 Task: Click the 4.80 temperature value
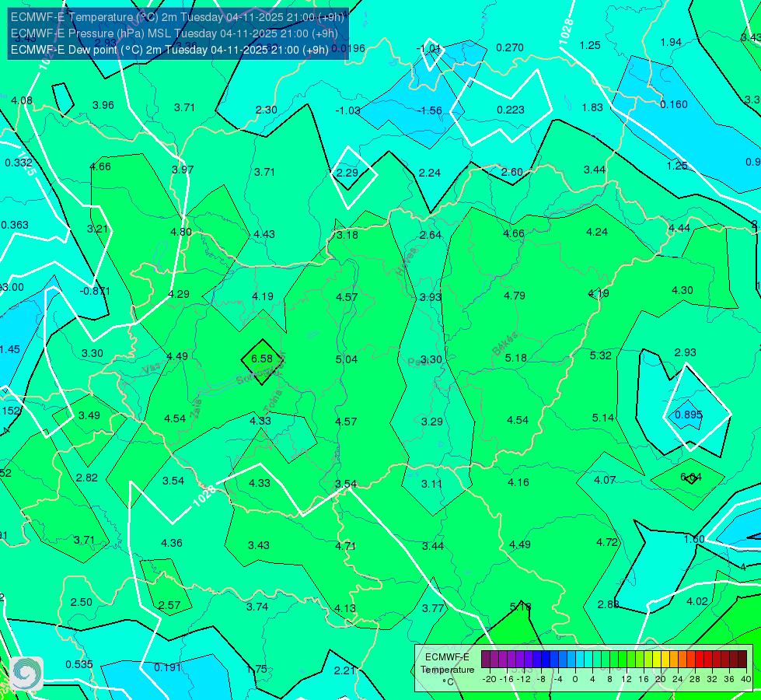click(181, 232)
